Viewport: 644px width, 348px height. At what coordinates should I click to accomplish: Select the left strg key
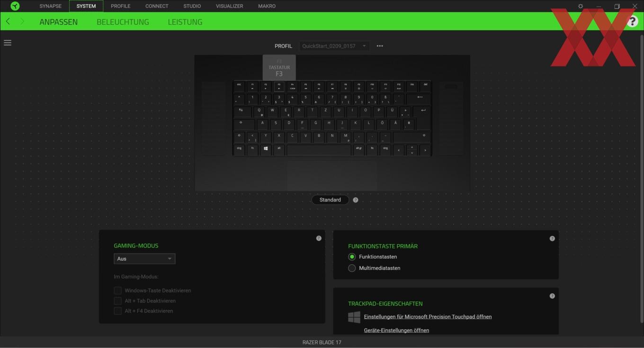(239, 149)
